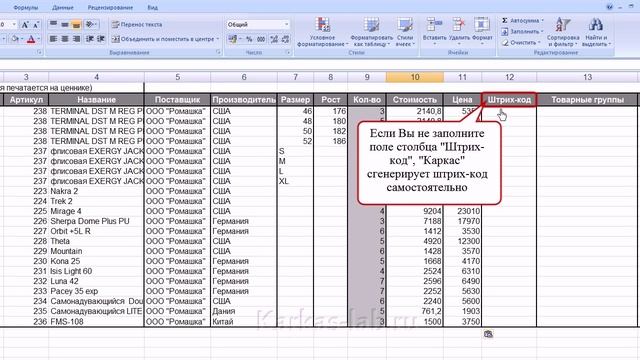Select the Isis Light 60 cell
640x360 pixels.
(x=96, y=271)
